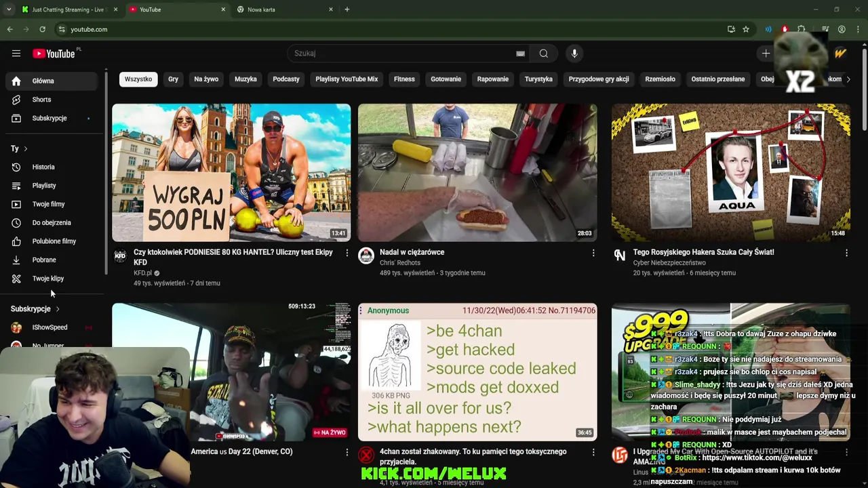The width and height of the screenshot is (868, 488).
Task: Open Shorts icon in sidebar
Action: click(x=16, y=100)
